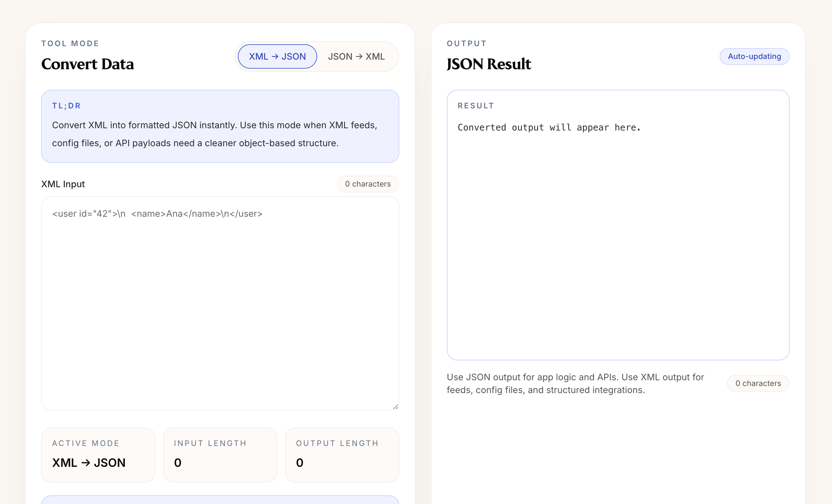The height and width of the screenshot is (504, 832).
Task: Click the Input Length counter card
Action: (220, 455)
